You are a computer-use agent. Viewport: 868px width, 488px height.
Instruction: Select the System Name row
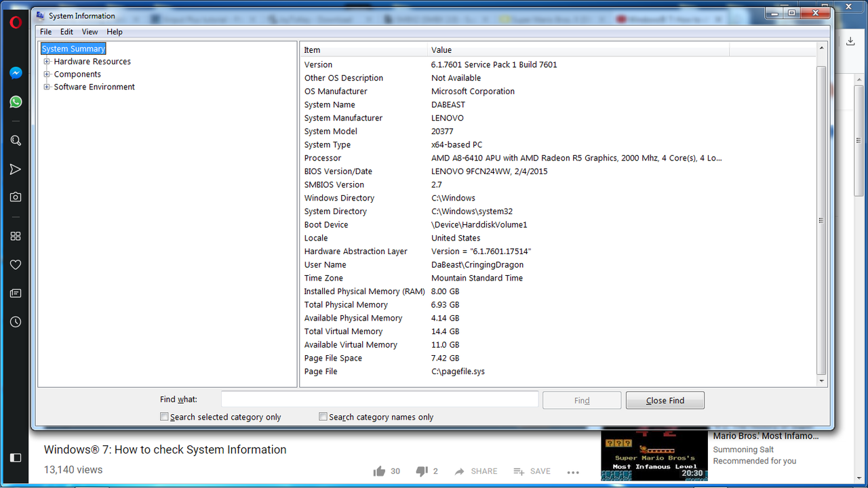(x=558, y=104)
